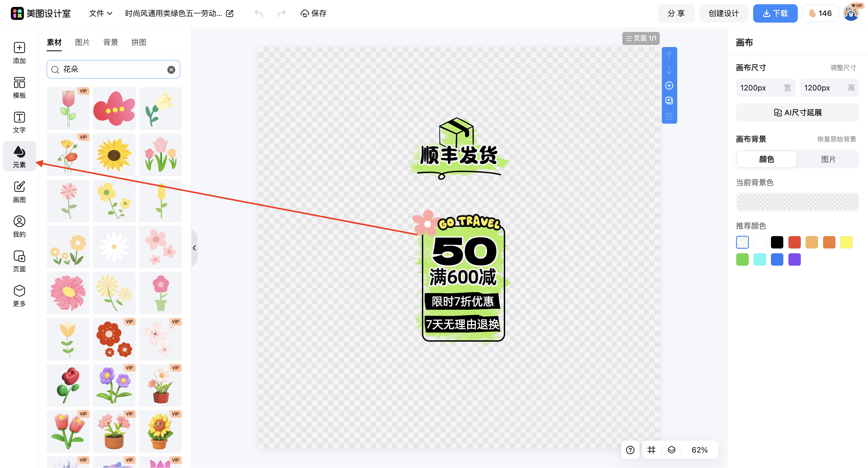Open the 文件 menu dropdown
The width and height of the screenshot is (868, 468).
tap(100, 14)
